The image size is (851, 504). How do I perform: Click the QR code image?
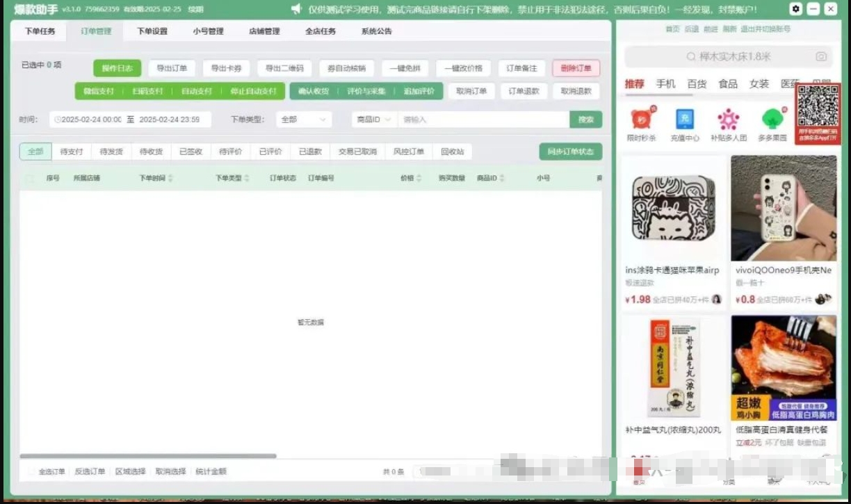click(x=818, y=106)
